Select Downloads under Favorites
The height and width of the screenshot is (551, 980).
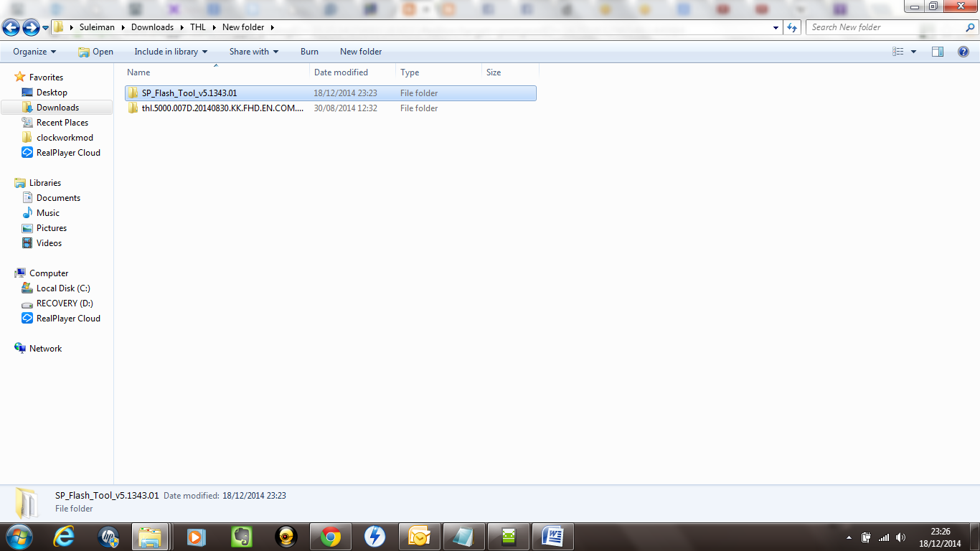tap(57, 108)
